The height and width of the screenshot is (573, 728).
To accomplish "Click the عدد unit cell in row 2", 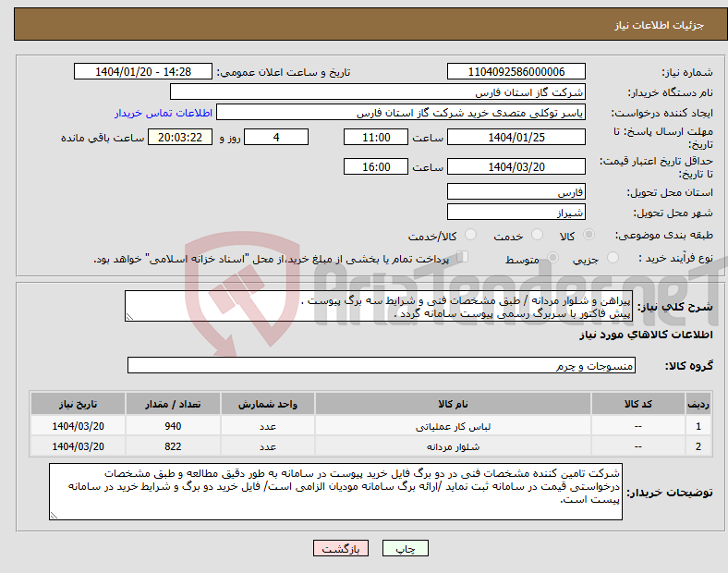I will (268, 446).
